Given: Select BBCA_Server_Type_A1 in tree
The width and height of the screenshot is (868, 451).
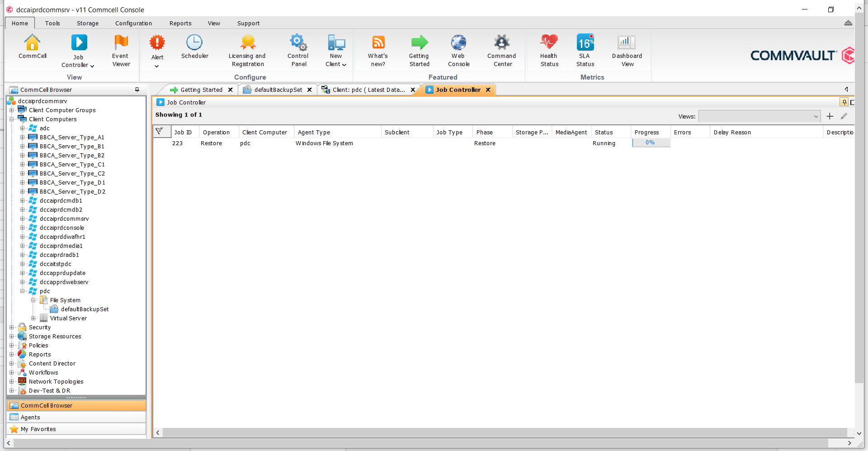Looking at the screenshot, I should pos(72,137).
